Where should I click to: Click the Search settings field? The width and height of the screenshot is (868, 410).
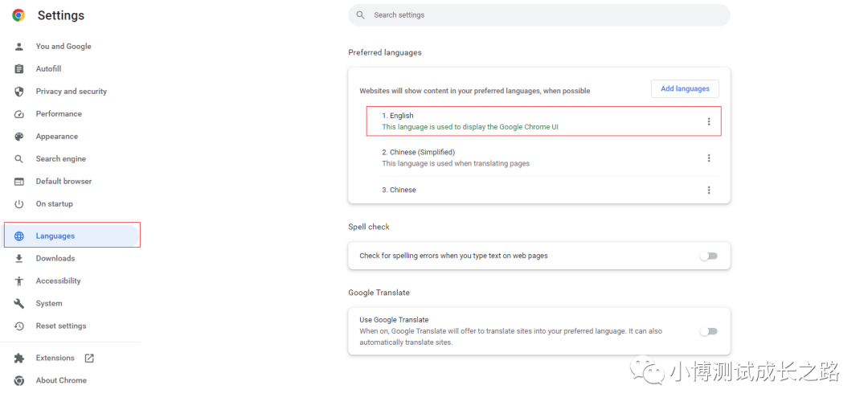coord(538,15)
